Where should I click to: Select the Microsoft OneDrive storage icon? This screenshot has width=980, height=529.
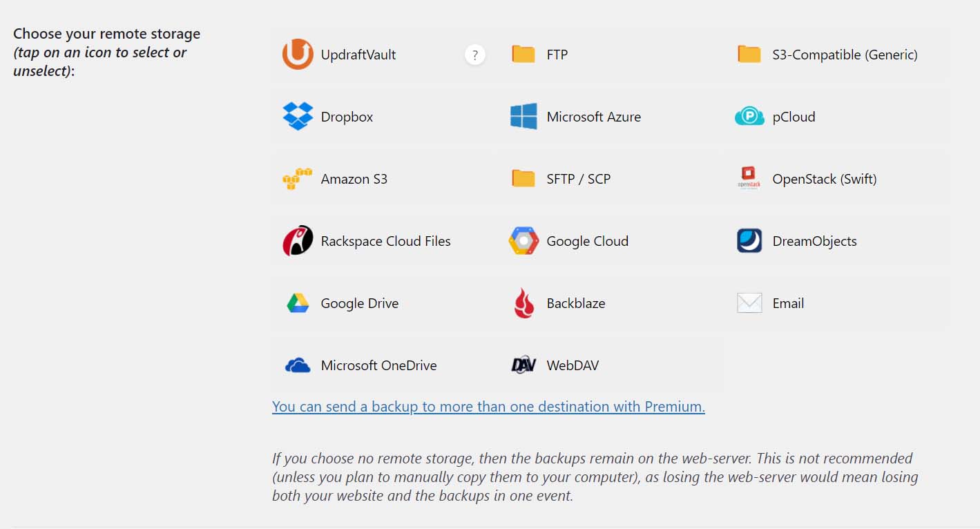(298, 365)
